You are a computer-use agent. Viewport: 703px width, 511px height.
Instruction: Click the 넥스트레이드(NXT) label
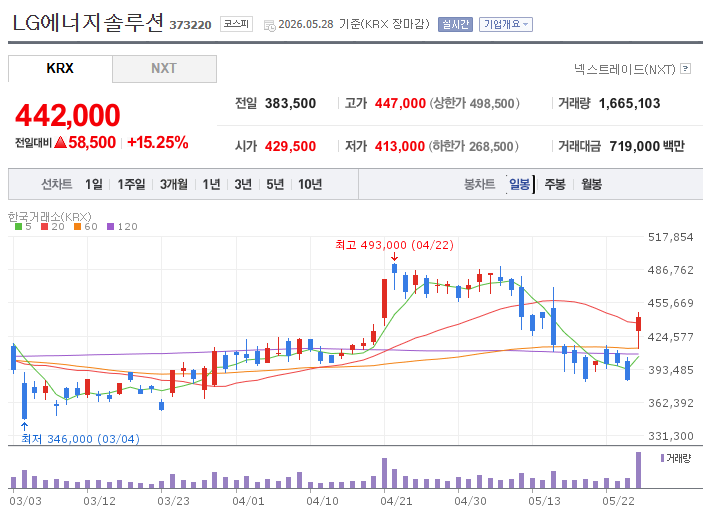[x=625, y=69]
